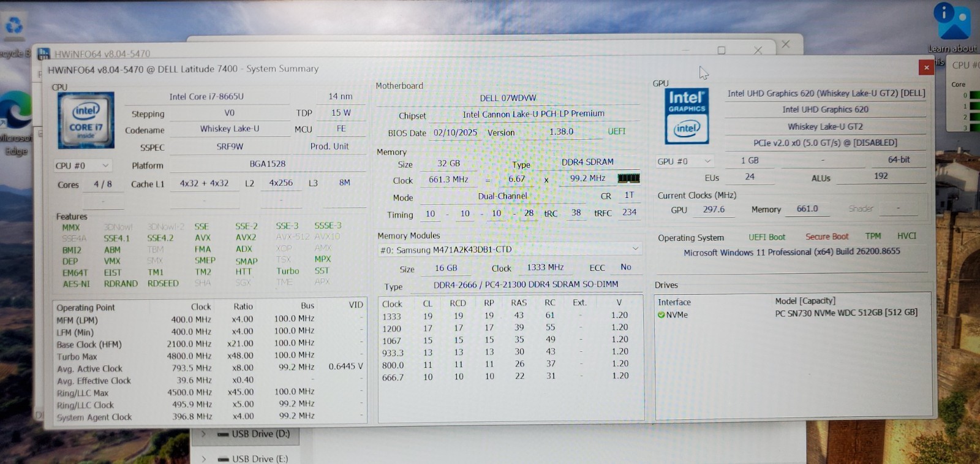Click the Intel Graphics GPU logo
Viewport: 980px width, 464px height.
tap(687, 116)
